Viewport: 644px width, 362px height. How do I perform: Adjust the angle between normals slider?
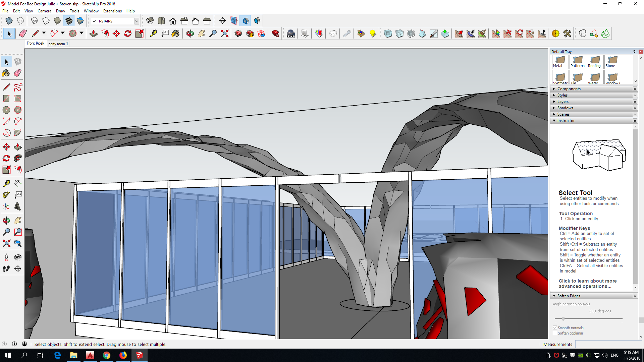point(563,319)
